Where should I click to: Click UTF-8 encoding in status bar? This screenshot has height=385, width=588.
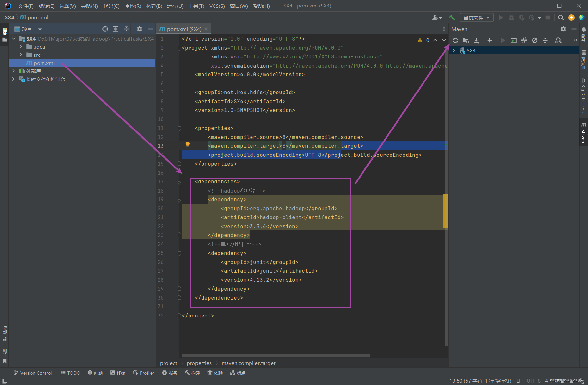[533, 381]
